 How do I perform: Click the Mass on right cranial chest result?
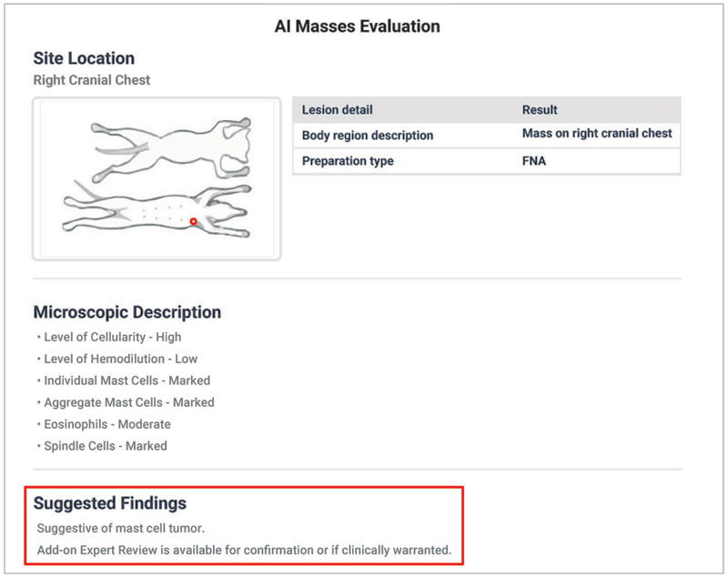coord(597,134)
